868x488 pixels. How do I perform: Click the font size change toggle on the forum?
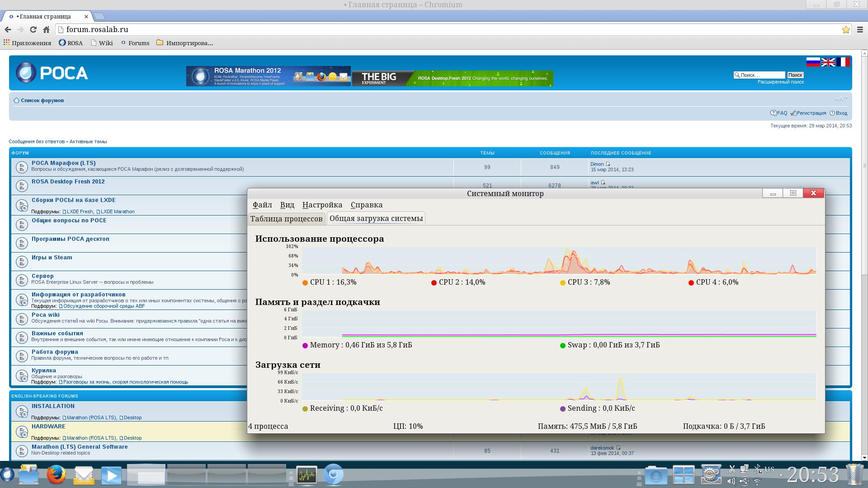pos(841,99)
